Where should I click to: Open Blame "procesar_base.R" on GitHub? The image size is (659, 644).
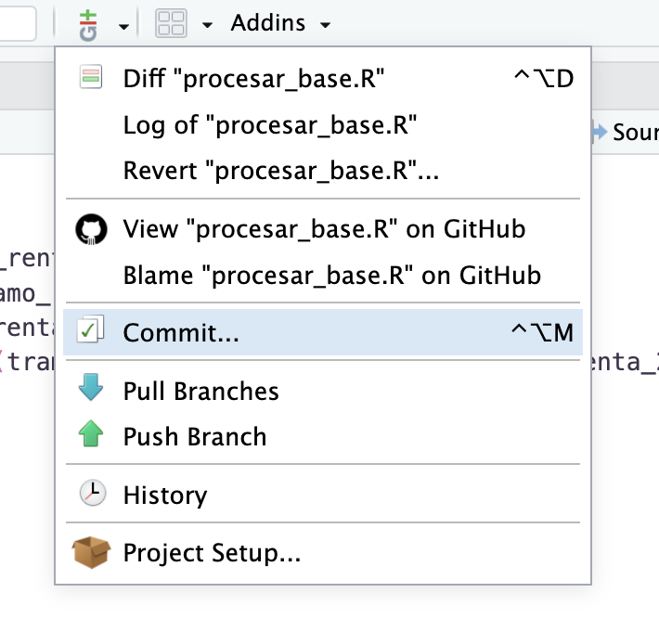(331, 276)
